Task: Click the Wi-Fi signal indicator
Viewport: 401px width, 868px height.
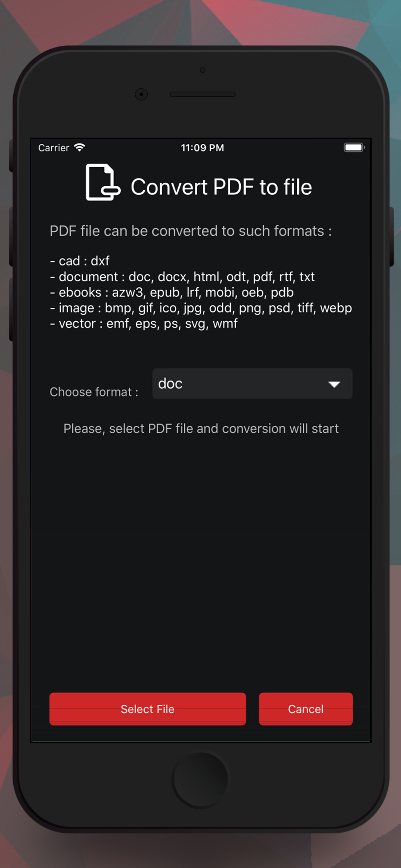Action: tap(79, 147)
